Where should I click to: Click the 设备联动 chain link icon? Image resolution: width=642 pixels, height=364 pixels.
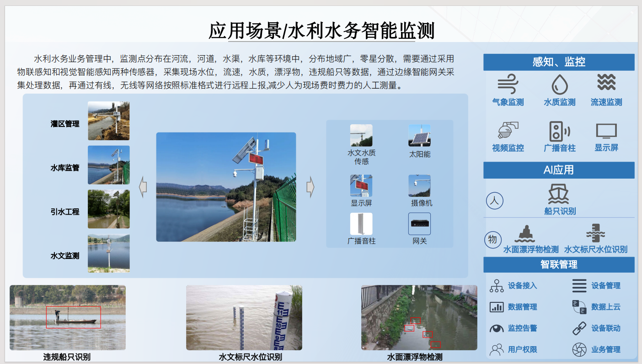point(579,328)
